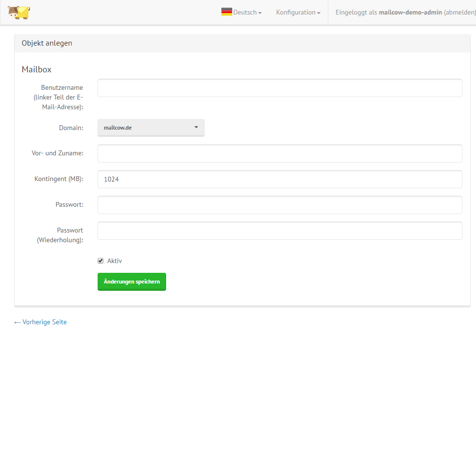The height and width of the screenshot is (467, 476).
Task: Expand the Domain dropdown showing mailcow.de
Action: pos(151,128)
